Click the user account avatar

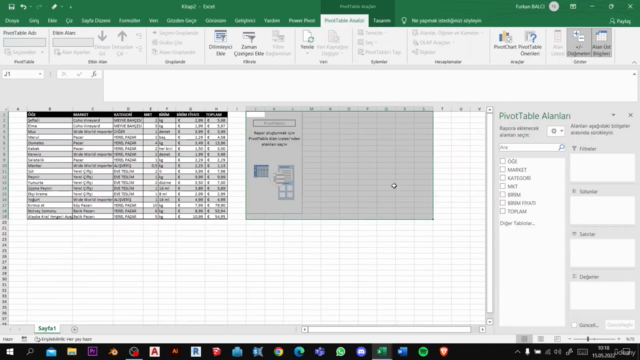[x=554, y=7]
